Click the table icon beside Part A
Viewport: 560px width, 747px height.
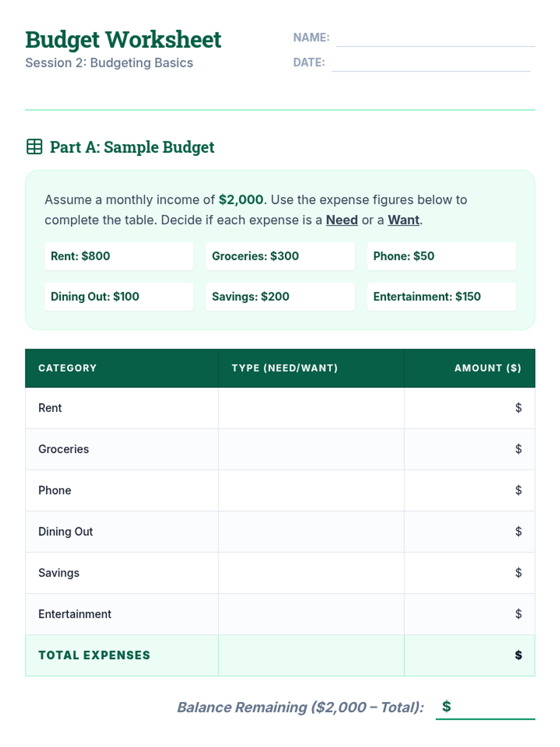pos(34,147)
